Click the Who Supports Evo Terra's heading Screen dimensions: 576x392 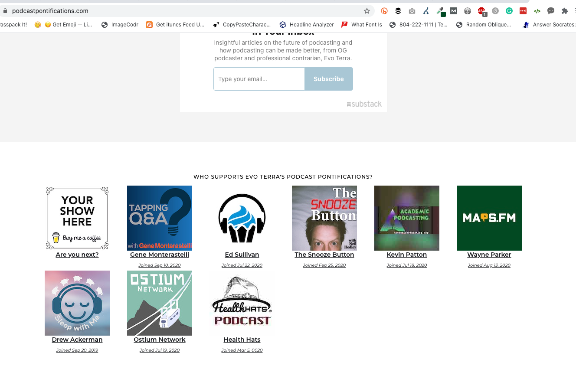coord(283,177)
